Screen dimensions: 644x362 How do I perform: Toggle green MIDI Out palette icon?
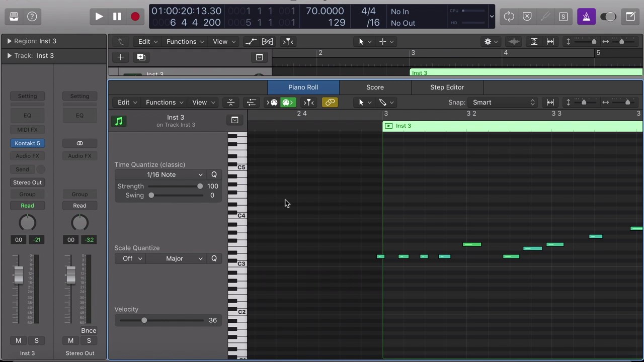[x=287, y=103]
